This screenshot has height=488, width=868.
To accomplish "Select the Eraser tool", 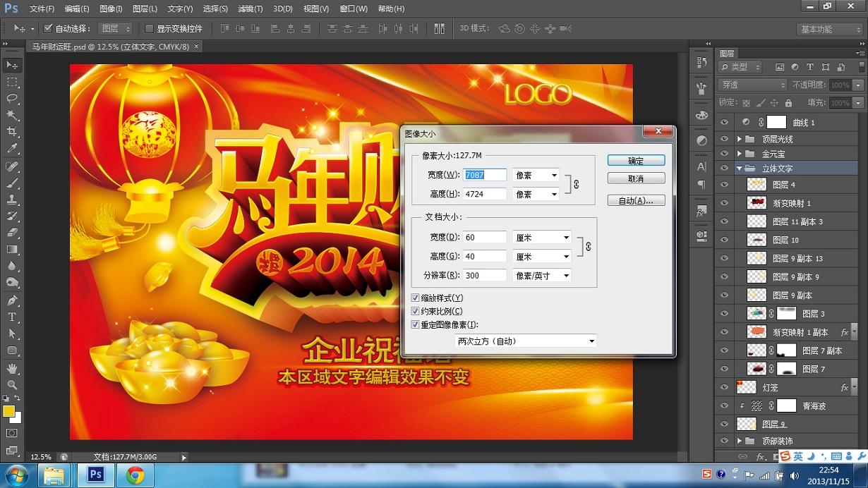I will [12, 233].
